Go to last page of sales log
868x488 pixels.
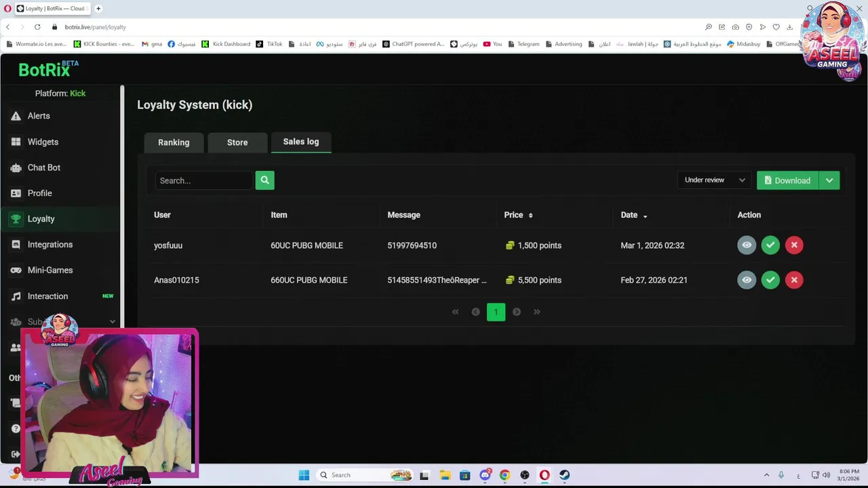[537, 312]
